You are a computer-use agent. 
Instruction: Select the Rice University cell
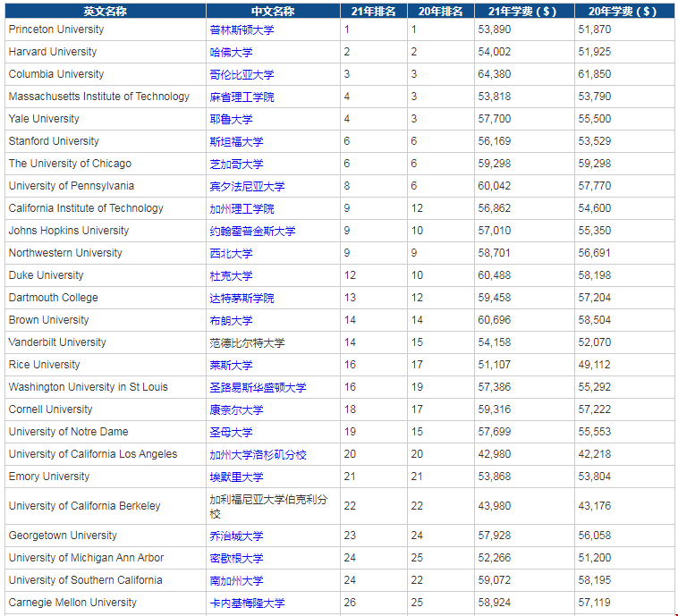click(106, 365)
